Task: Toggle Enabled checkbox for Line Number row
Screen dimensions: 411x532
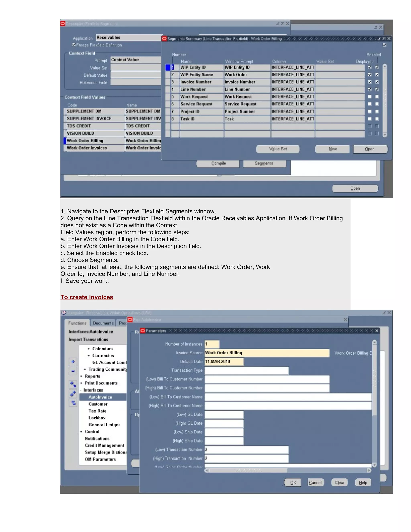Action: click(377, 89)
